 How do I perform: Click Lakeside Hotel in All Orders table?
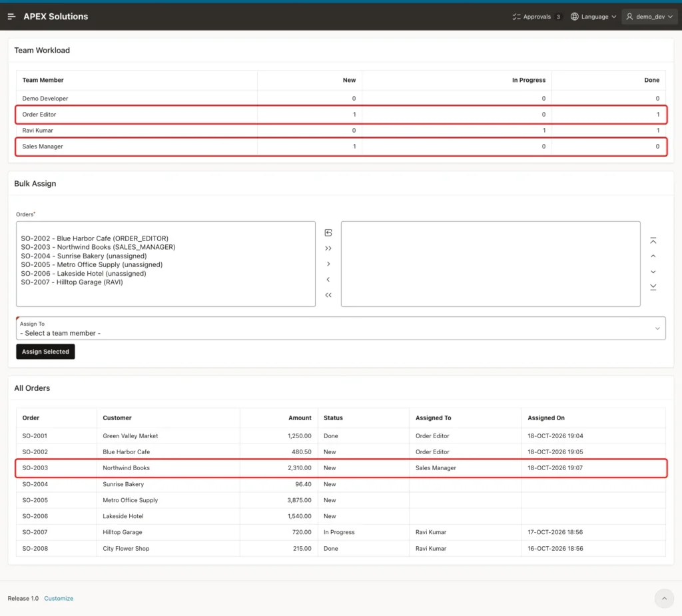pos(123,516)
